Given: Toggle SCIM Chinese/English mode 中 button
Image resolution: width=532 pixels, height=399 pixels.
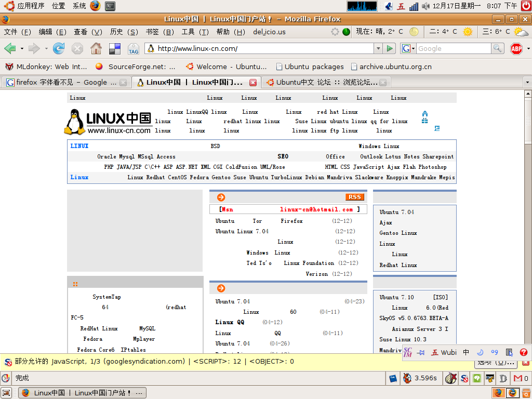Looking at the screenshot, I should click(466, 352).
